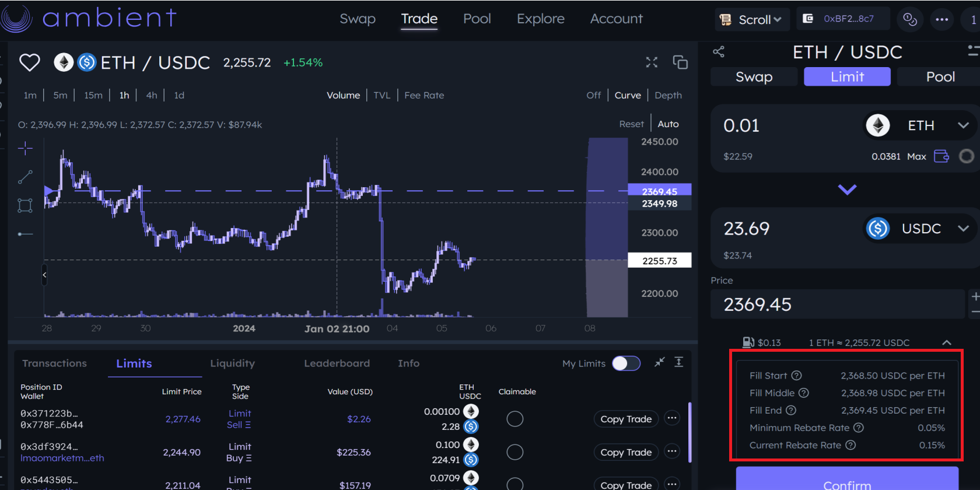This screenshot has height=490, width=980.
Task: Select the rectangle drawing tool
Action: click(25, 205)
